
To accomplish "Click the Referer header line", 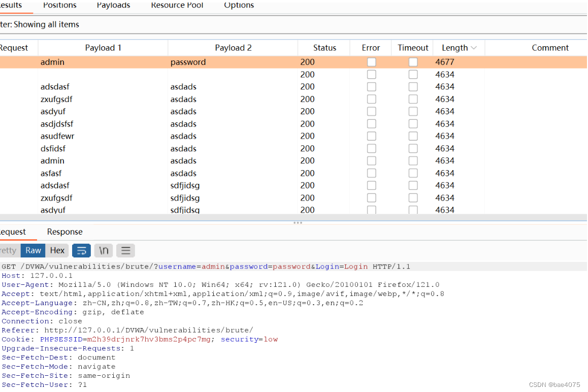I will tap(127, 331).
